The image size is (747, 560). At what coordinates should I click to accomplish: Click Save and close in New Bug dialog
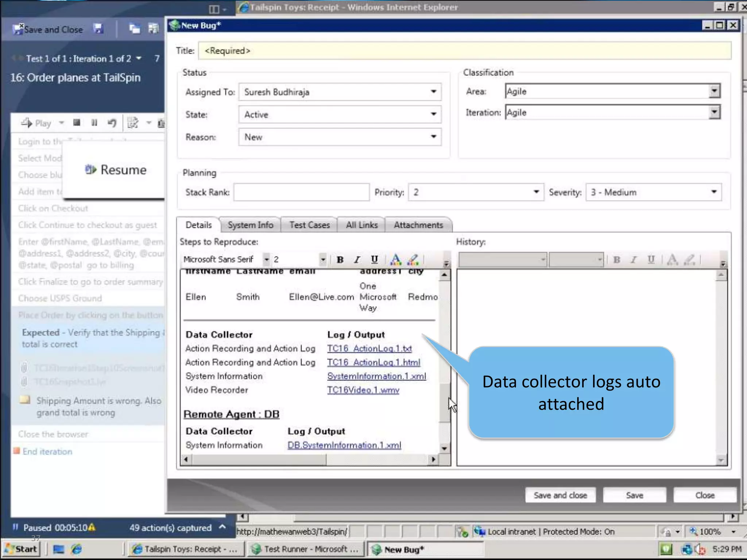(560, 495)
